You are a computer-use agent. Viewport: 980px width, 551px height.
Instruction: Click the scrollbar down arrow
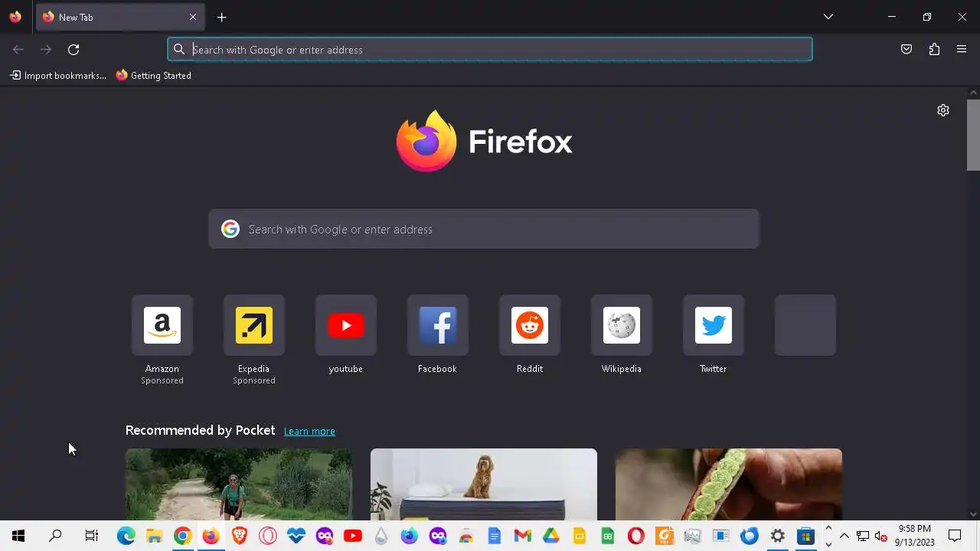973,514
